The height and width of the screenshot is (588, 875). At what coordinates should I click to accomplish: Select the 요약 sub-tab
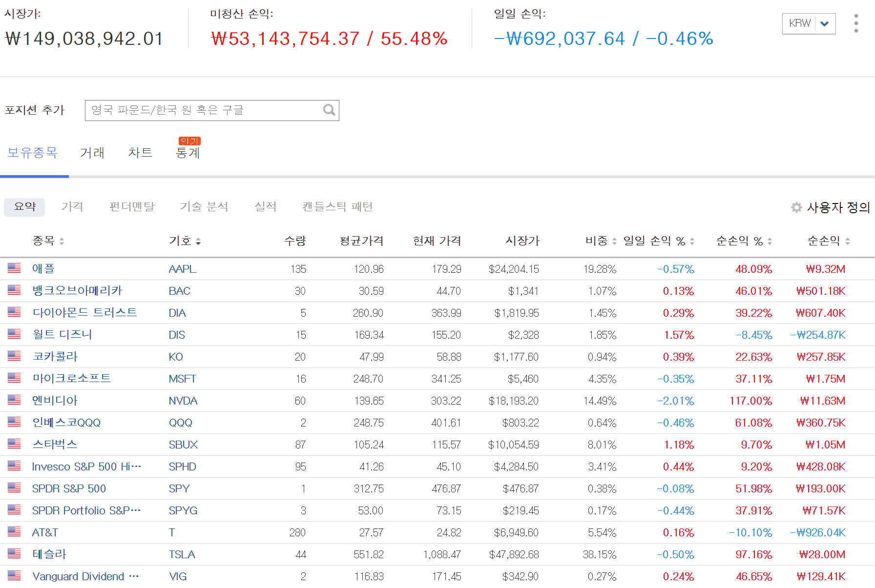click(24, 207)
